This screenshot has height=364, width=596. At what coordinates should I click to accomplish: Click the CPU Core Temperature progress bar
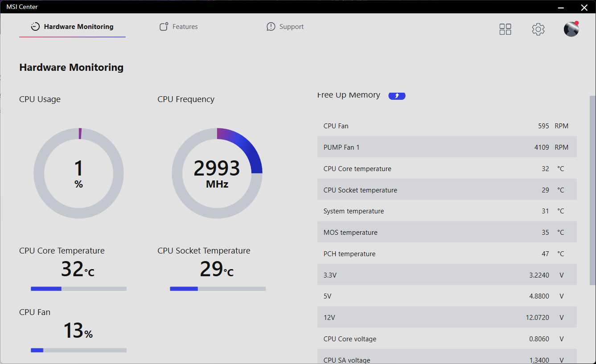[78, 289]
